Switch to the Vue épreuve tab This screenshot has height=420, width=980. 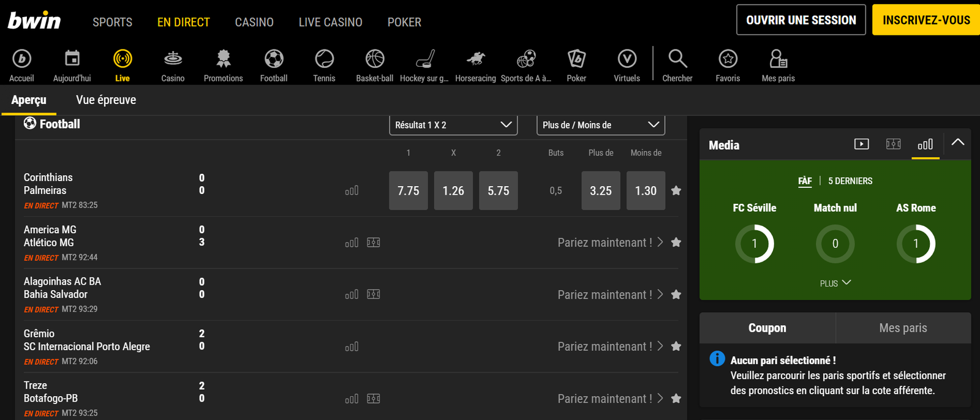pos(106,100)
